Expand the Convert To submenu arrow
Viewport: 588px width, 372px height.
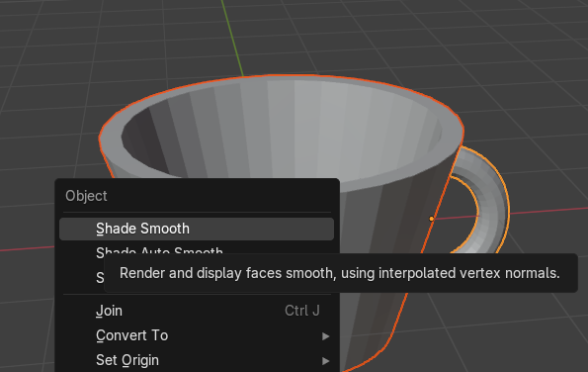[x=325, y=336]
